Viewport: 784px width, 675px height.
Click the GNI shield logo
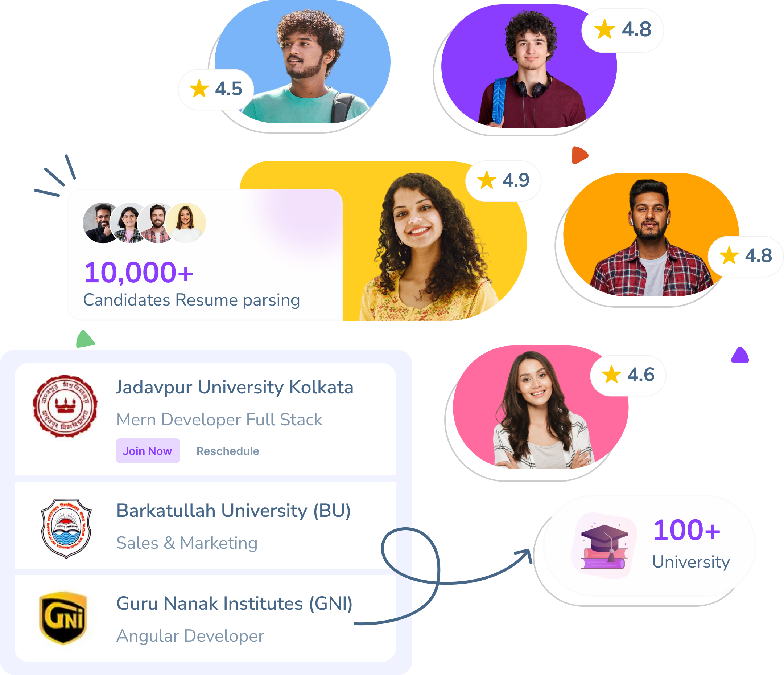[x=63, y=618]
